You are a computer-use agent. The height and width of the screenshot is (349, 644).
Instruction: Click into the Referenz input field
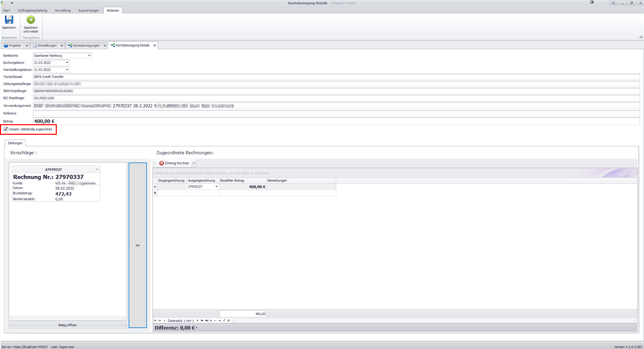(x=336, y=113)
